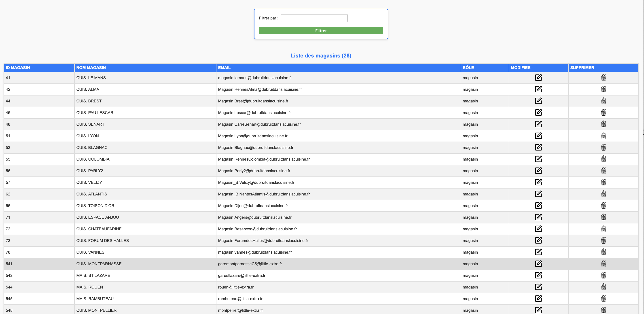Click the green Filtrer button
The height and width of the screenshot is (314, 644).
(321, 31)
